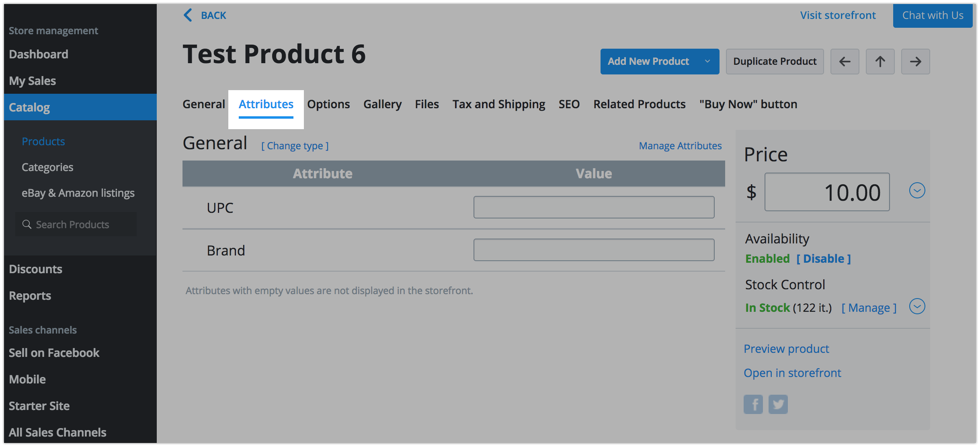Open the Options tab
980x447 pixels.
[x=328, y=104]
